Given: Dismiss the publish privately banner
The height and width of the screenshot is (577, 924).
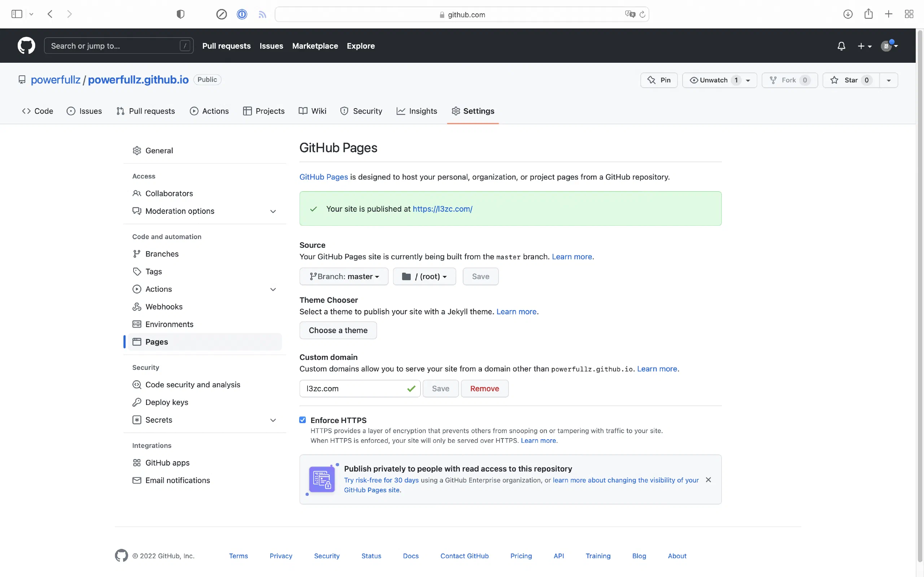Looking at the screenshot, I should click(x=708, y=480).
